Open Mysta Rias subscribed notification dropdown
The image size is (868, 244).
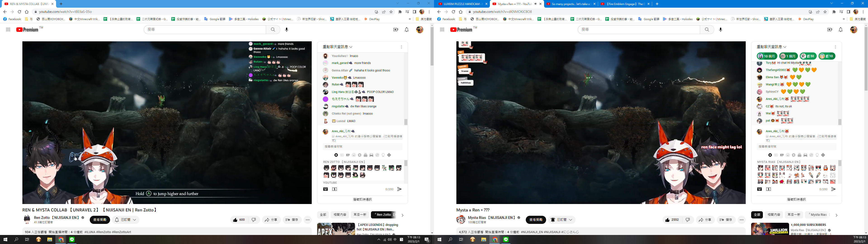(x=561, y=220)
